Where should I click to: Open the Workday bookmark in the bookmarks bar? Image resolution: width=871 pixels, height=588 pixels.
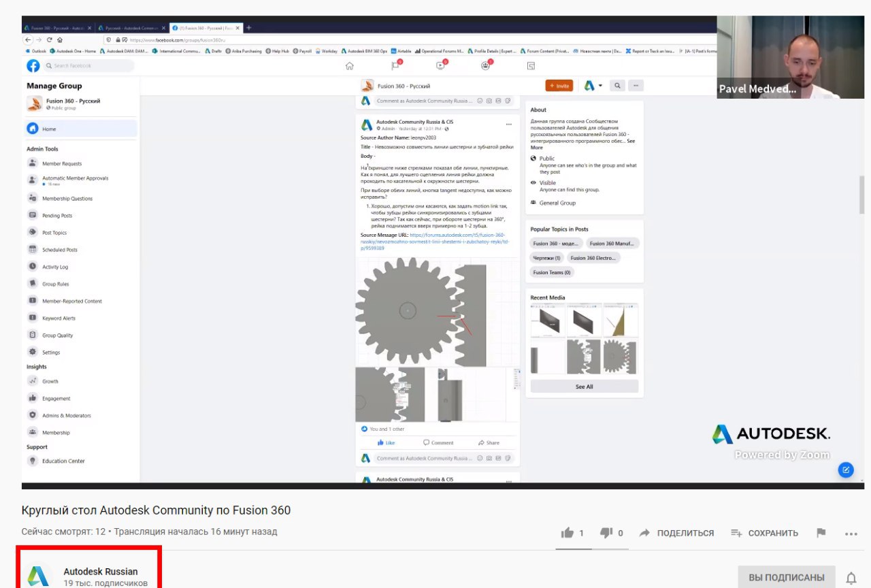[326, 51]
